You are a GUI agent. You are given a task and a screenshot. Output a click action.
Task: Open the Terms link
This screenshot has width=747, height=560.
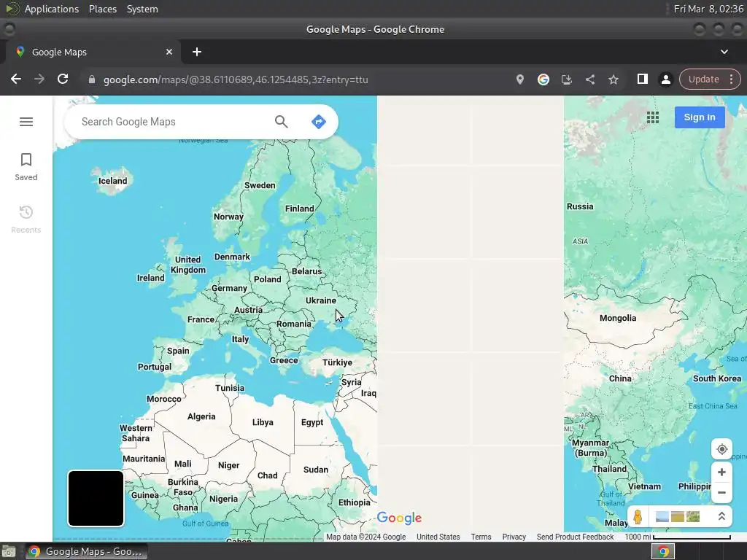click(x=481, y=537)
